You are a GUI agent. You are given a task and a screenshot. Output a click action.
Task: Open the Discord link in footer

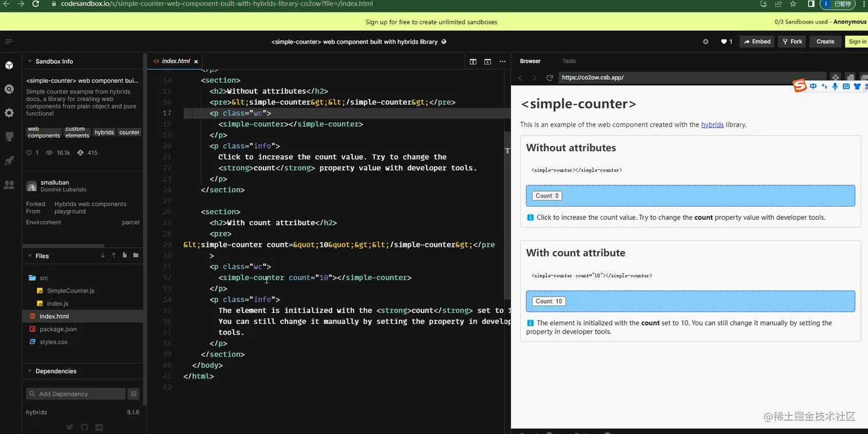tap(99, 427)
